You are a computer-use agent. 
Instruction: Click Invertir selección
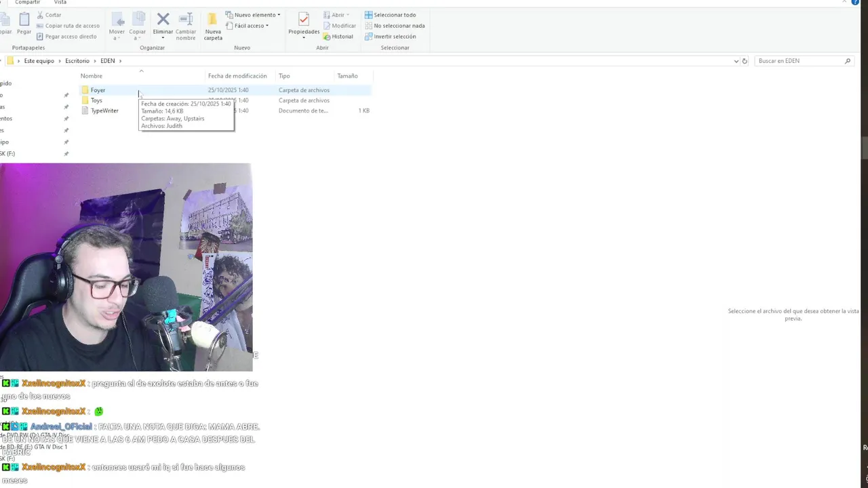tap(390, 37)
